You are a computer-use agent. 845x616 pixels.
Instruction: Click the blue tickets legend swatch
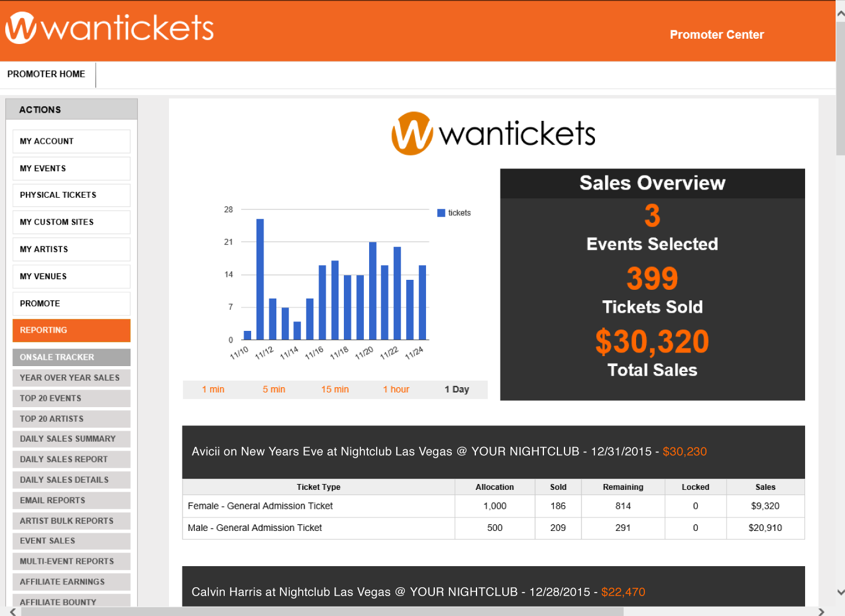click(441, 213)
